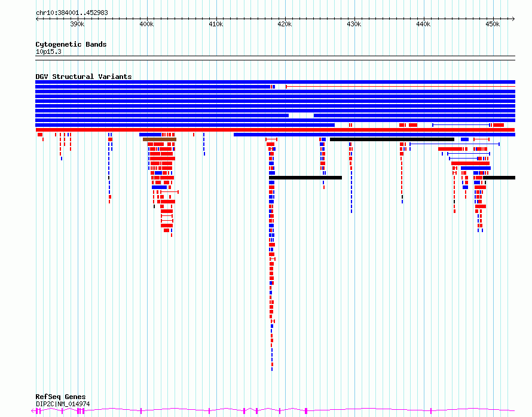The height and width of the screenshot is (417, 532).
Task: Click the 430k ruler label
Action: pos(354,25)
